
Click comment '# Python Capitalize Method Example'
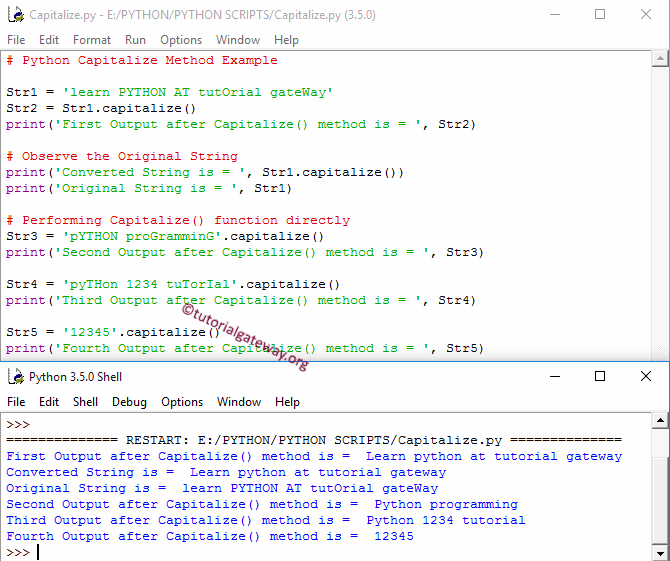pyautogui.click(x=142, y=60)
